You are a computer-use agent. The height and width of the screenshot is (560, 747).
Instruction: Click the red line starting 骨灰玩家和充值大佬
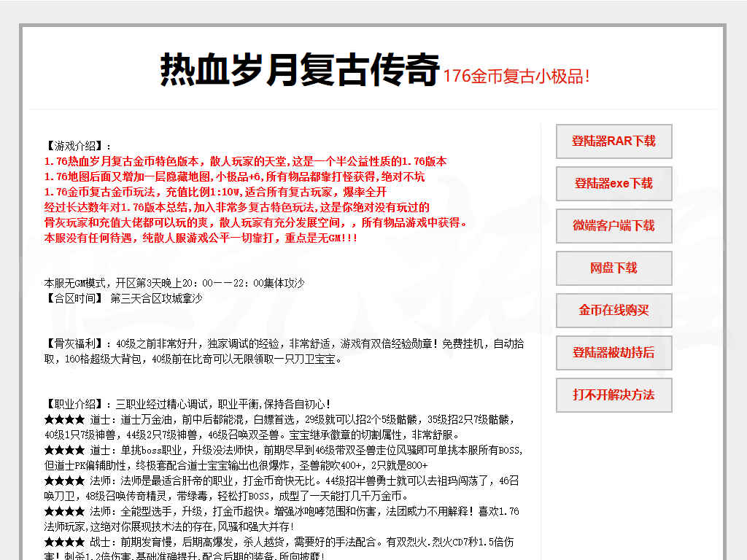pyautogui.click(x=256, y=222)
